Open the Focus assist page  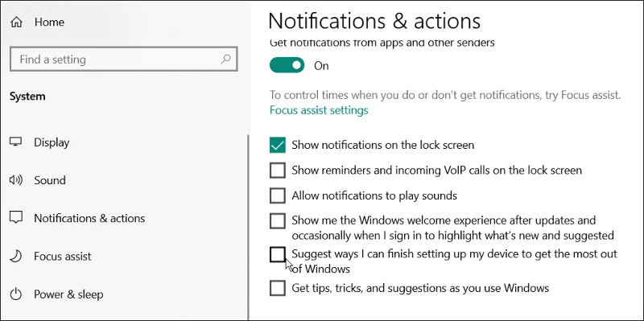[63, 256]
